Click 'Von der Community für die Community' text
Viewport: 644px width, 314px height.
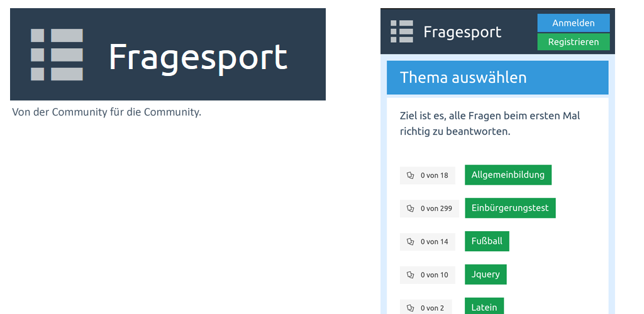coord(107,112)
